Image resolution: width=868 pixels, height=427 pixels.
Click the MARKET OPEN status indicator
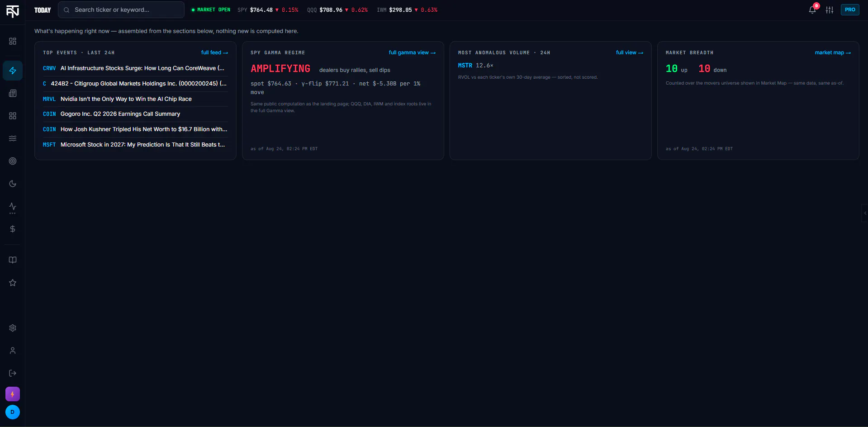coord(211,10)
